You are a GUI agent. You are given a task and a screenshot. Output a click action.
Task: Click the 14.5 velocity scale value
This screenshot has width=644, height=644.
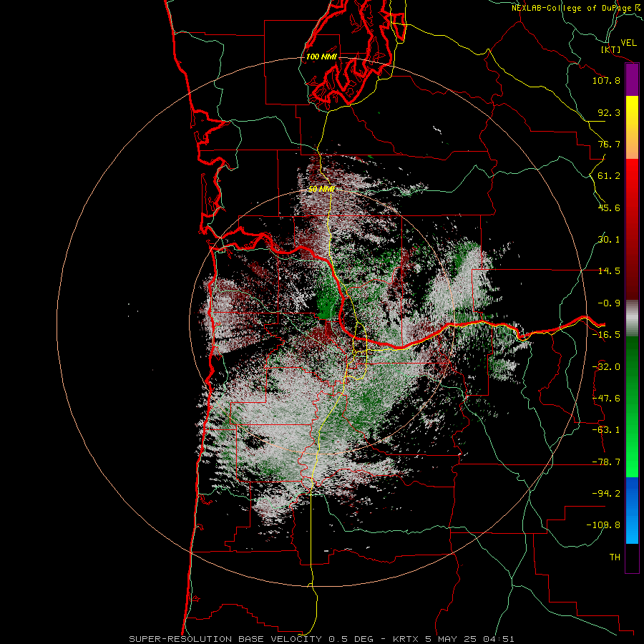coord(609,271)
